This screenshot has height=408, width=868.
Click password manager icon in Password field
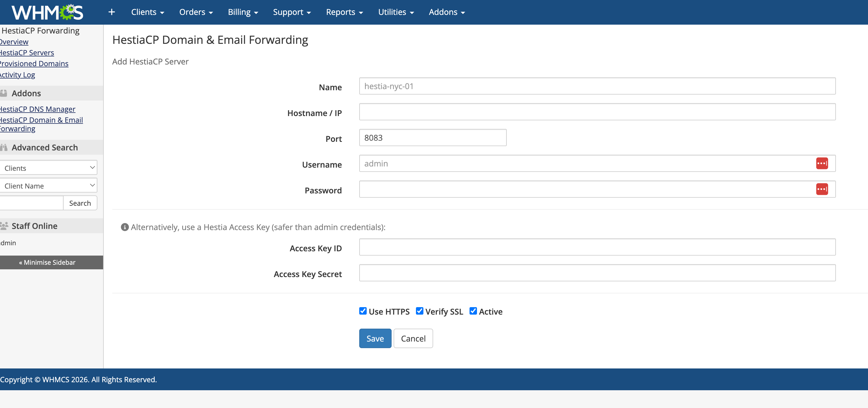[822, 189]
